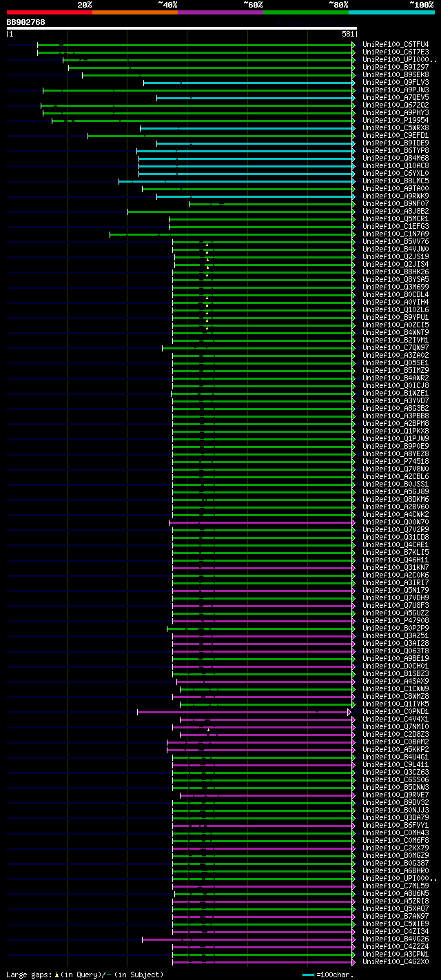Select the UniRef100_A2CBL6 label
The height and width of the screenshot is (980, 441).
[x=396, y=477]
